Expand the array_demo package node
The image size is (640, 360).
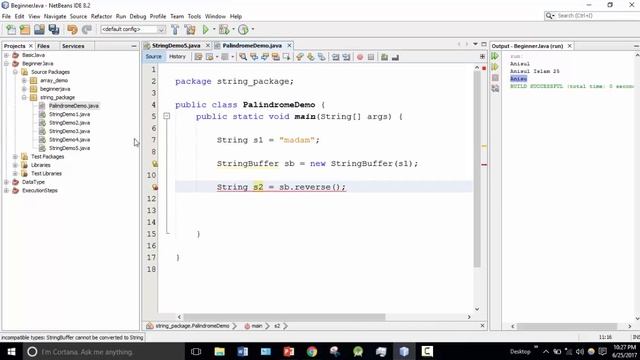pyautogui.click(x=24, y=80)
